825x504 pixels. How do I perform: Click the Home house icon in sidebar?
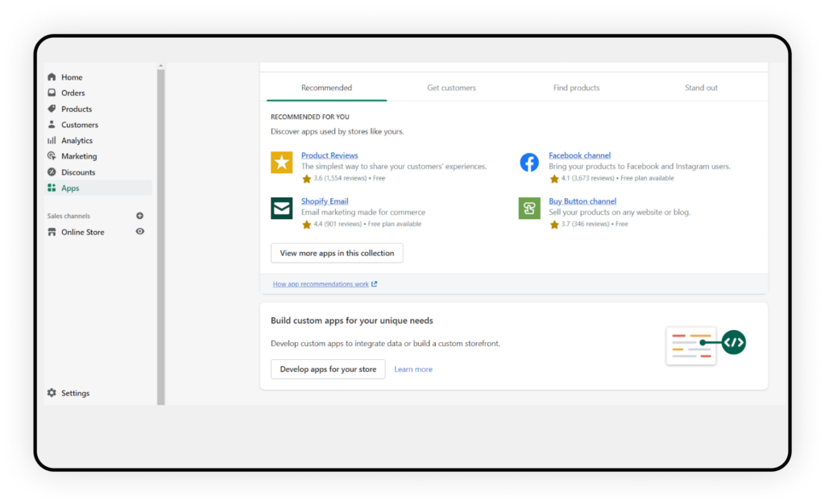[x=52, y=76]
